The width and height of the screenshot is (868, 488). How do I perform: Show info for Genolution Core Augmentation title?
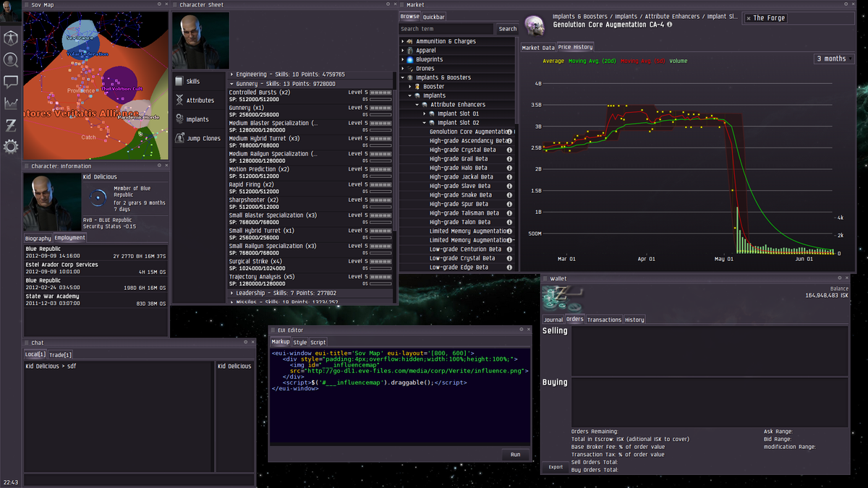pos(669,25)
